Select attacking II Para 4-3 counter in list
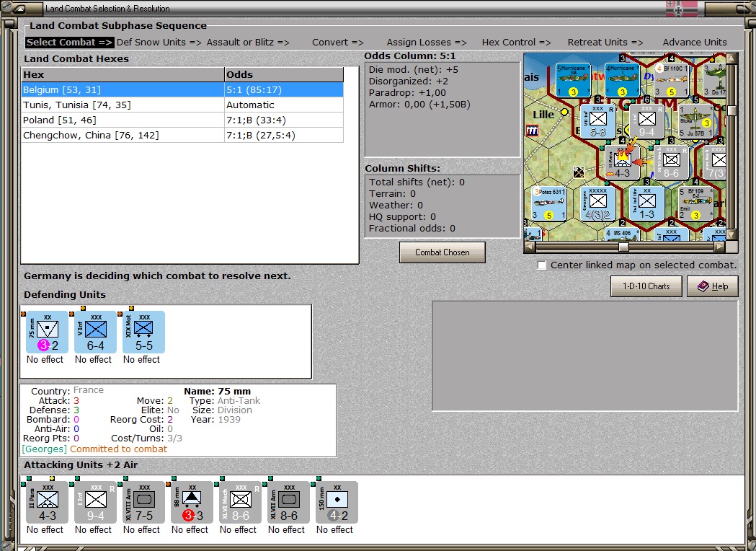This screenshot has height=551, width=756. [x=48, y=502]
